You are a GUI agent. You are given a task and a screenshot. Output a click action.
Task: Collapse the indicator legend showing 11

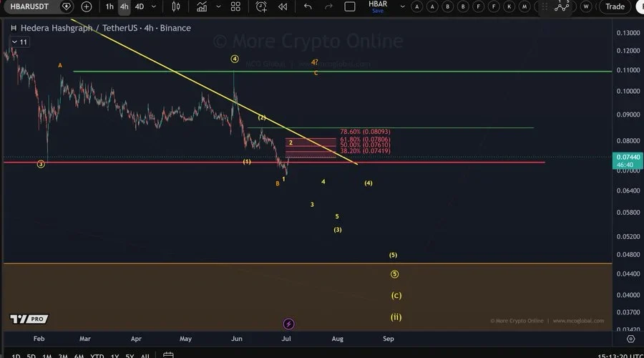click(x=19, y=42)
